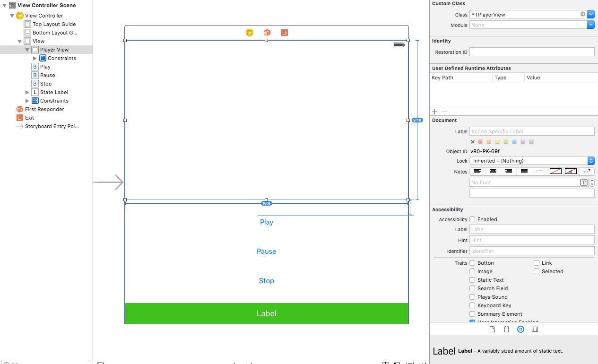Remove the label color with the X
This screenshot has width=598, height=364.
click(473, 142)
